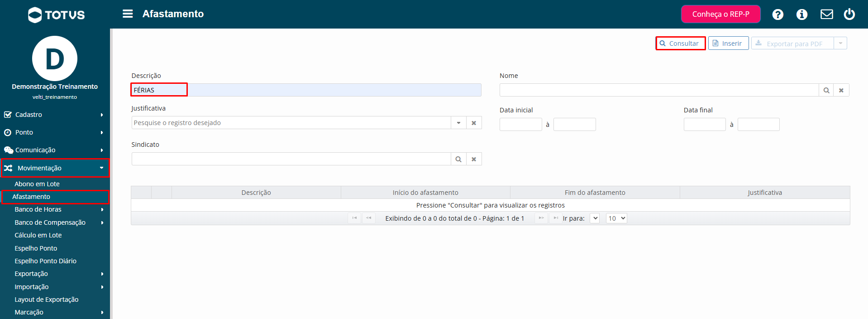Collapse the Movimentação menu
This screenshot has height=319, width=868.
pos(55,168)
